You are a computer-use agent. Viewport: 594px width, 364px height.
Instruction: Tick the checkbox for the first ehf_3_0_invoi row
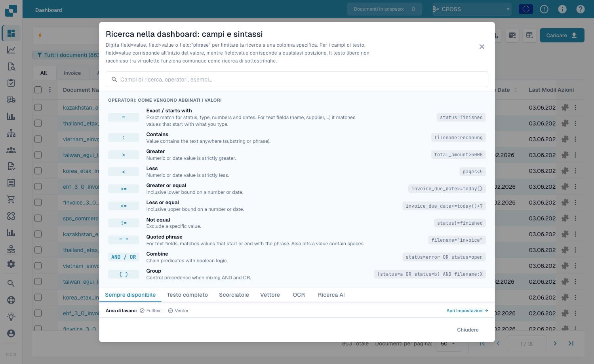coord(38,186)
